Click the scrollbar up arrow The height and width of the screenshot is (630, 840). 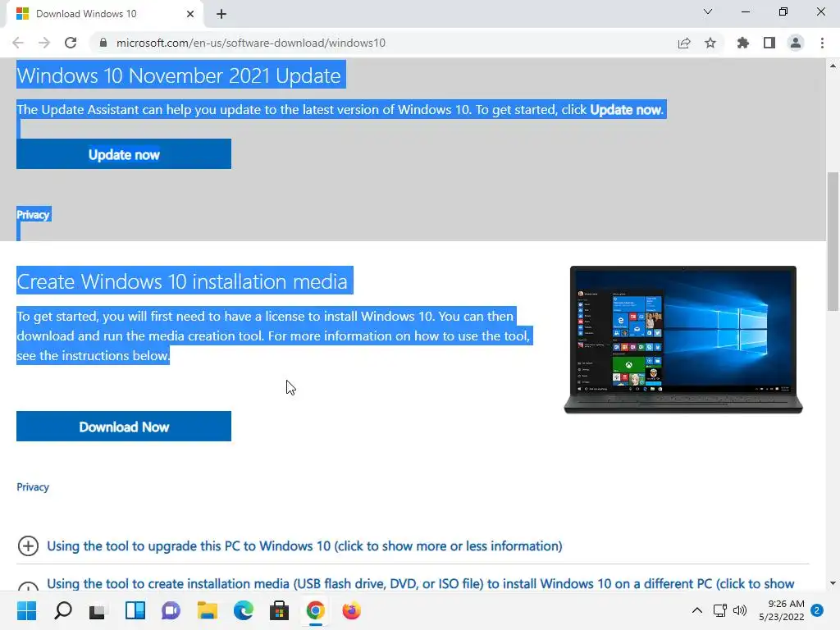point(833,66)
